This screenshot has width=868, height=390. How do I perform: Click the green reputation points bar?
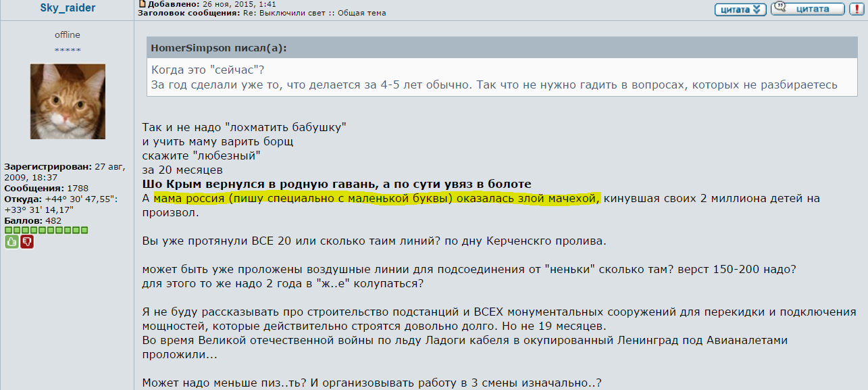47,230
